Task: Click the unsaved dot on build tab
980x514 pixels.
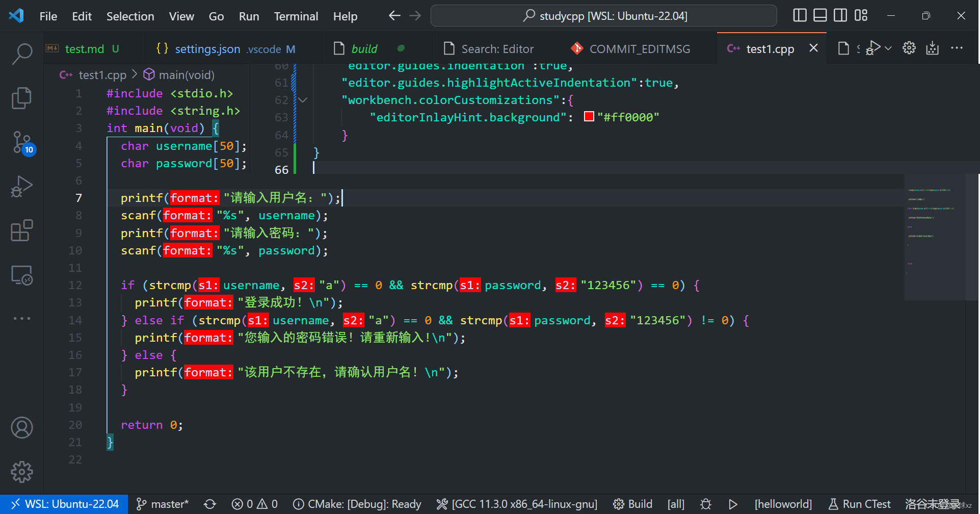Action: pyautogui.click(x=401, y=48)
